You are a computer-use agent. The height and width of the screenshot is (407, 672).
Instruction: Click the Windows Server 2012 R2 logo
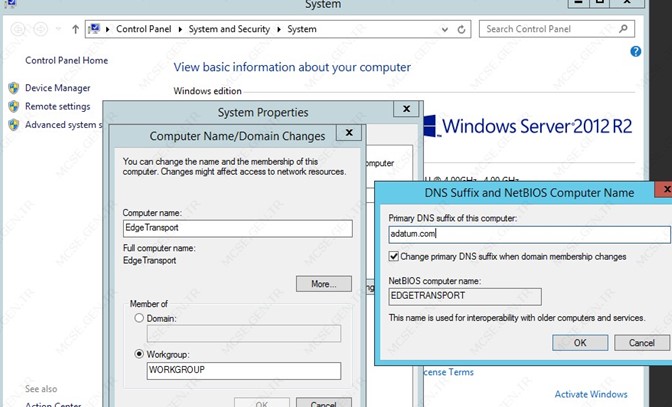528,126
